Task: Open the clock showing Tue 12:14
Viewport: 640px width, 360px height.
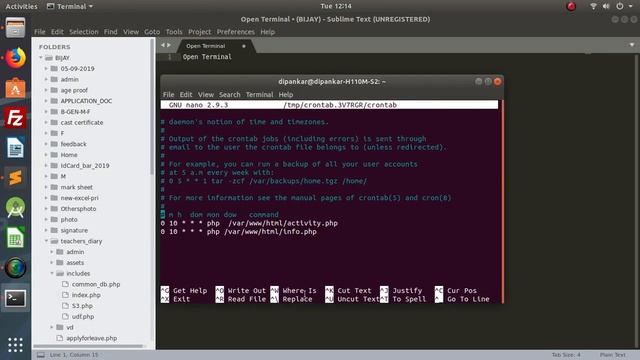Action: (336, 6)
